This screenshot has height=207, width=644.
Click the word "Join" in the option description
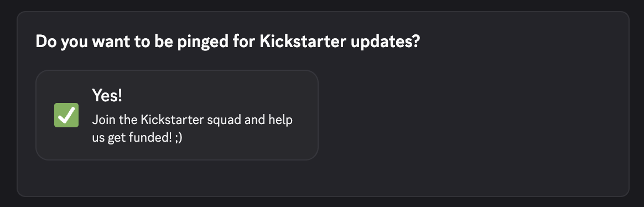coord(103,120)
